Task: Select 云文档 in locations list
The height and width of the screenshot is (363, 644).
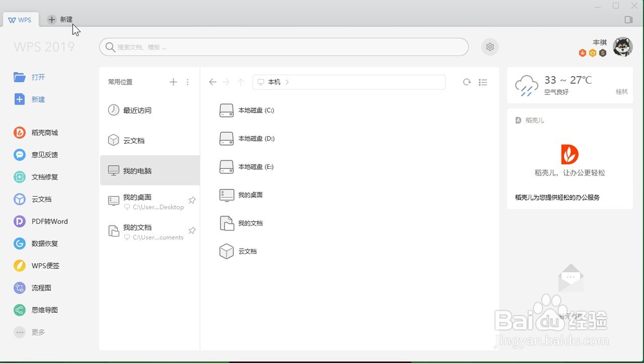Action: (150, 140)
